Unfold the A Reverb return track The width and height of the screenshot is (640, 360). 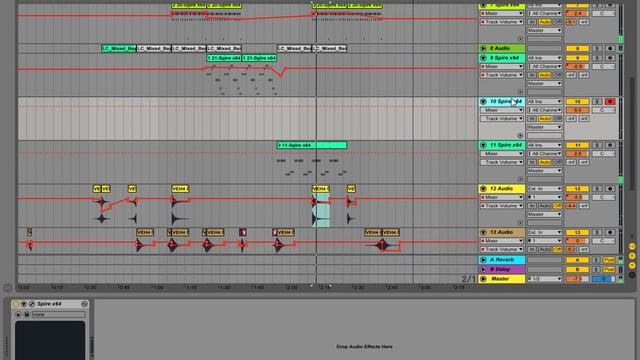click(x=483, y=260)
